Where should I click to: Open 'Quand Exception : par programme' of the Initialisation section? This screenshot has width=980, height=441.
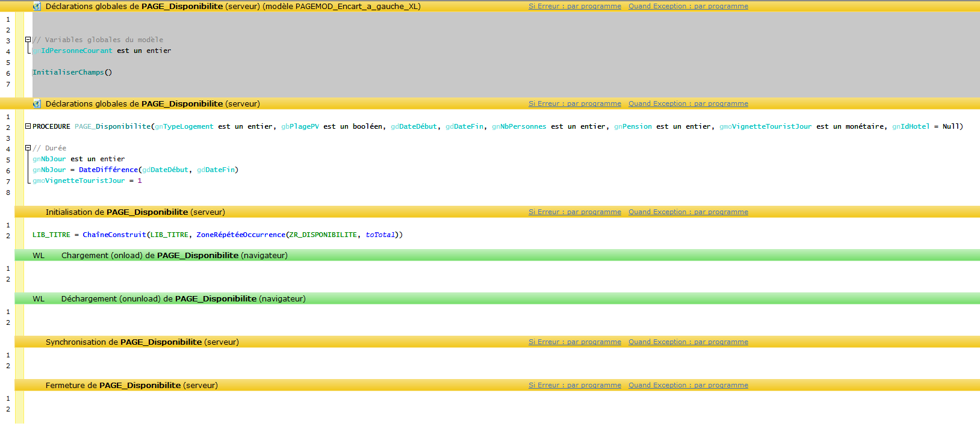(x=688, y=212)
